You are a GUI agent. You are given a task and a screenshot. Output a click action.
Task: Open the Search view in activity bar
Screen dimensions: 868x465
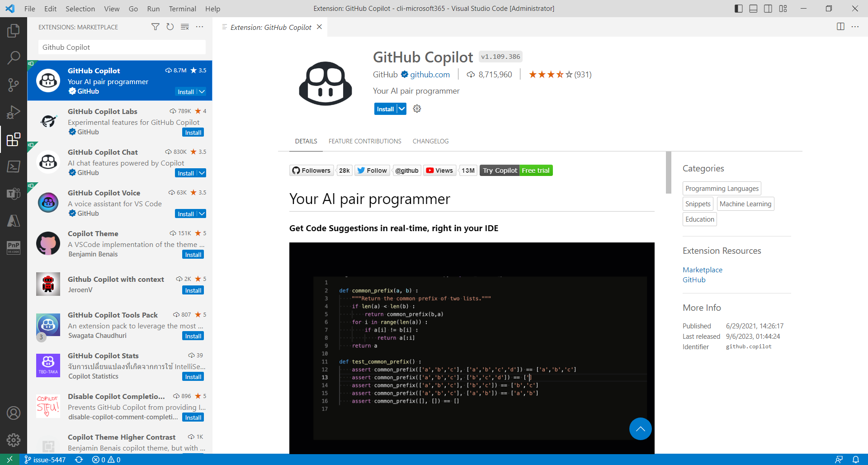(x=14, y=57)
